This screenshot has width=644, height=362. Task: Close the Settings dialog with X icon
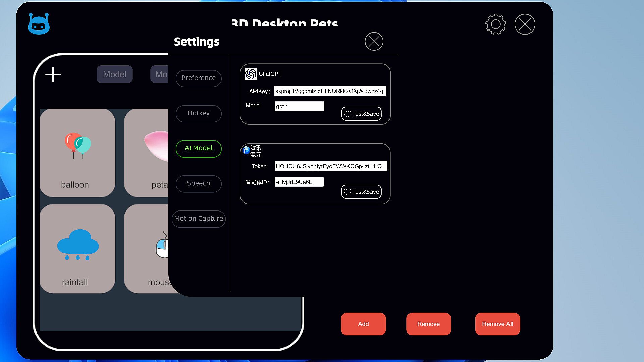click(374, 42)
